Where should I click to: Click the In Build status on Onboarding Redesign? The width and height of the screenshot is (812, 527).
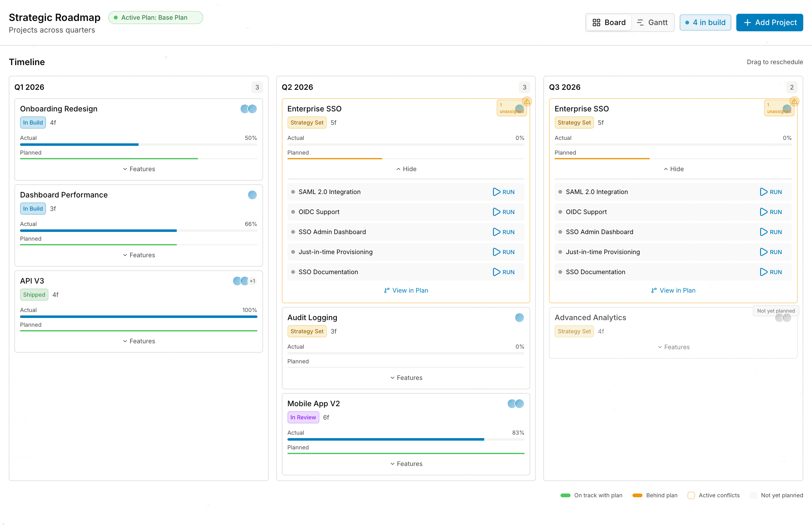coord(33,123)
